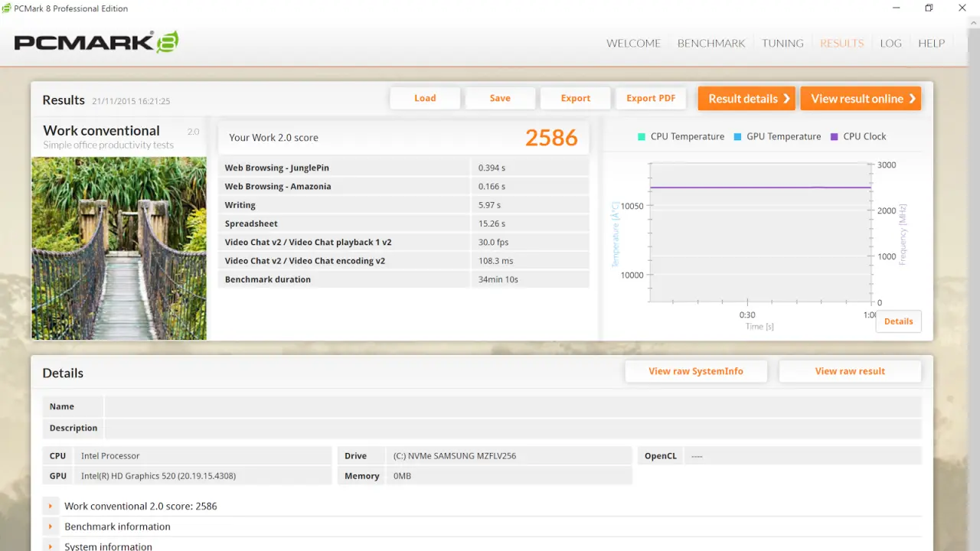Click the Work conventional bridge thumbnail
The height and width of the screenshot is (551, 980).
(x=119, y=248)
